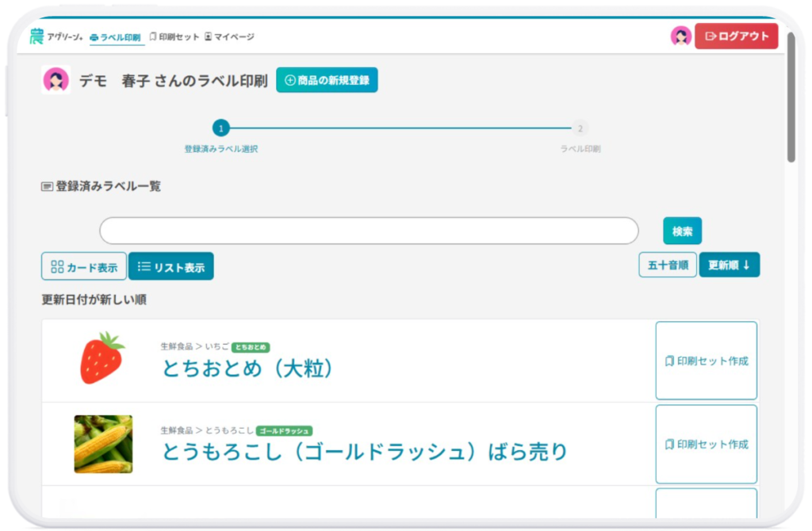Click 商品の新規登録 button
Image resolution: width=812 pixels, height=531 pixels.
point(327,80)
